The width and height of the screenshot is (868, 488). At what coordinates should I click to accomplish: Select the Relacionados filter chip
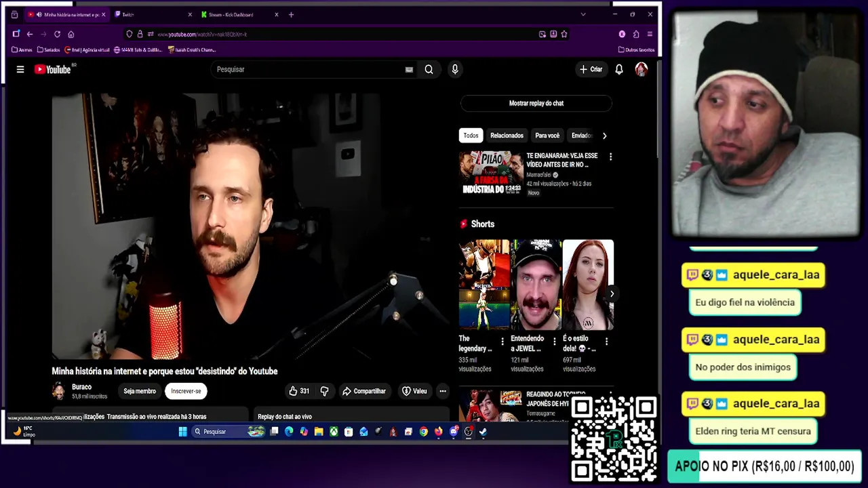click(x=507, y=136)
